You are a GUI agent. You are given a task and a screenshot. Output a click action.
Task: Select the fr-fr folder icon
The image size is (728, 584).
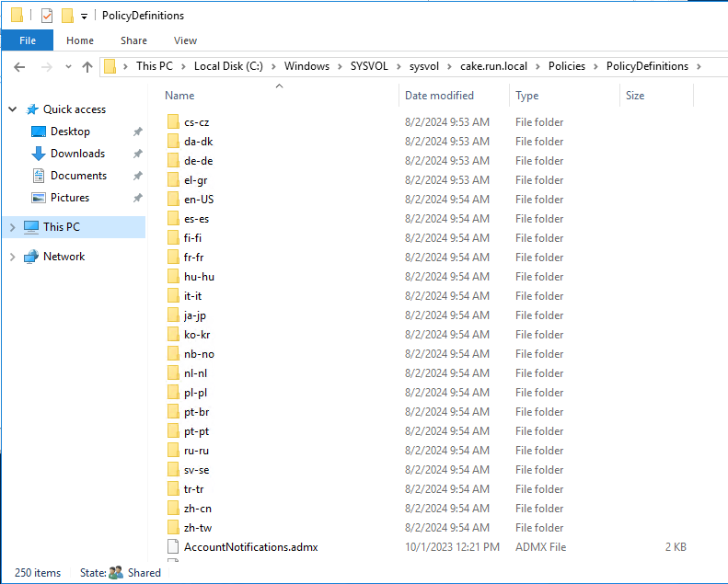pos(173,258)
